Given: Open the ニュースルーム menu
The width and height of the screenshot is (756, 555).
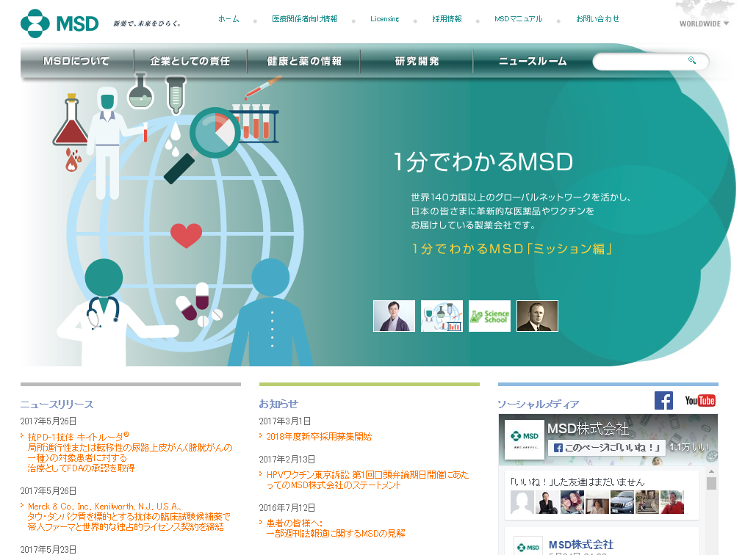Looking at the screenshot, I should click(x=532, y=61).
